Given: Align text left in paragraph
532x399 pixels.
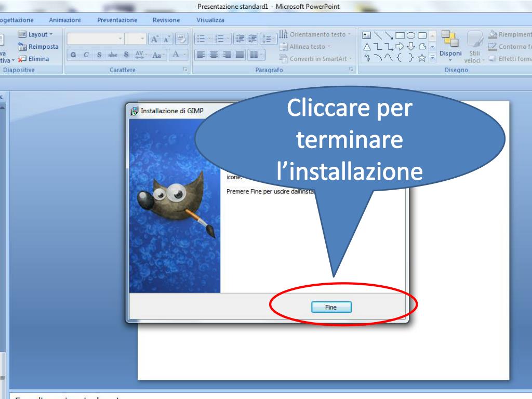Looking at the screenshot, I should coord(201,55).
